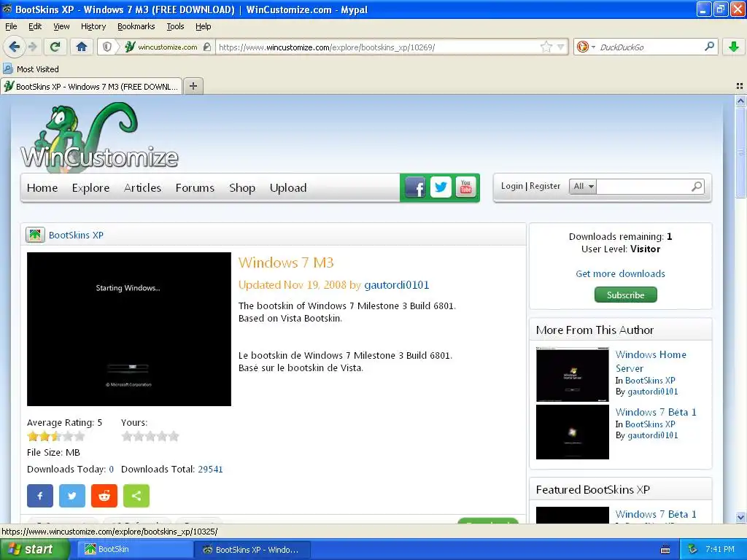The image size is (747, 560).
Task: Open the File menu
Action: (x=11, y=26)
